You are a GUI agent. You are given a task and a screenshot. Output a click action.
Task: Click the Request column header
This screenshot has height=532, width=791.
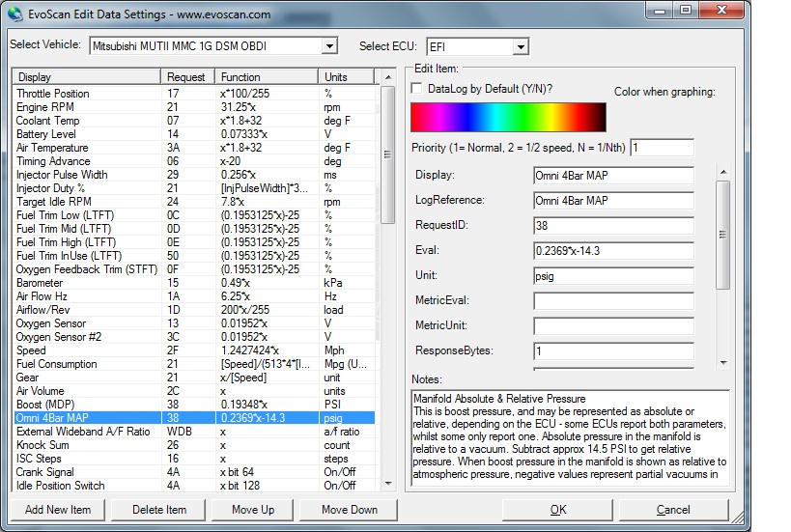coord(185,76)
